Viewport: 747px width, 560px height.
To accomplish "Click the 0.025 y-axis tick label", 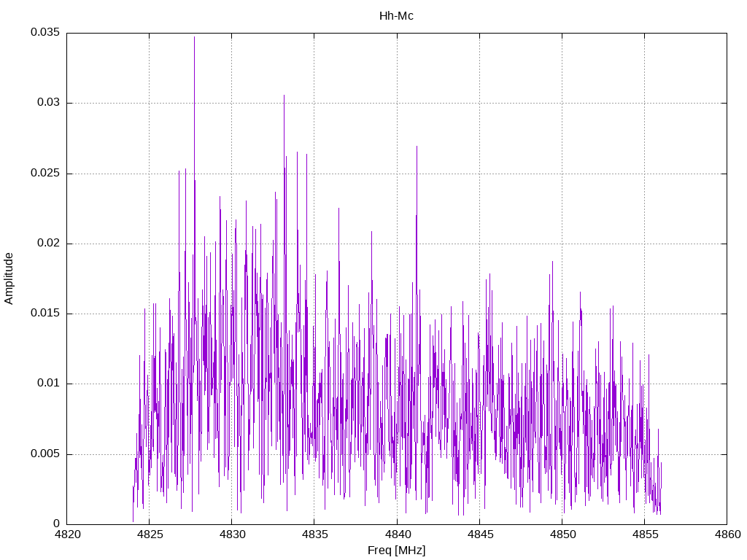I will pyautogui.click(x=45, y=173).
